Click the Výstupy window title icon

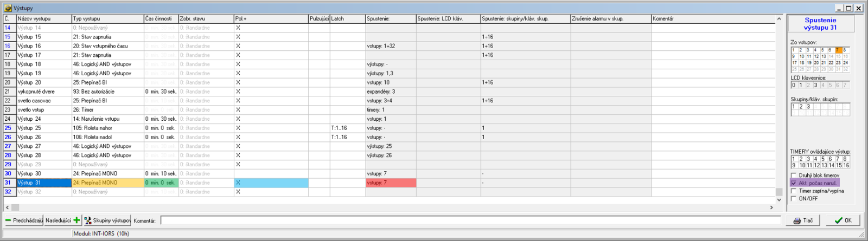[8, 8]
